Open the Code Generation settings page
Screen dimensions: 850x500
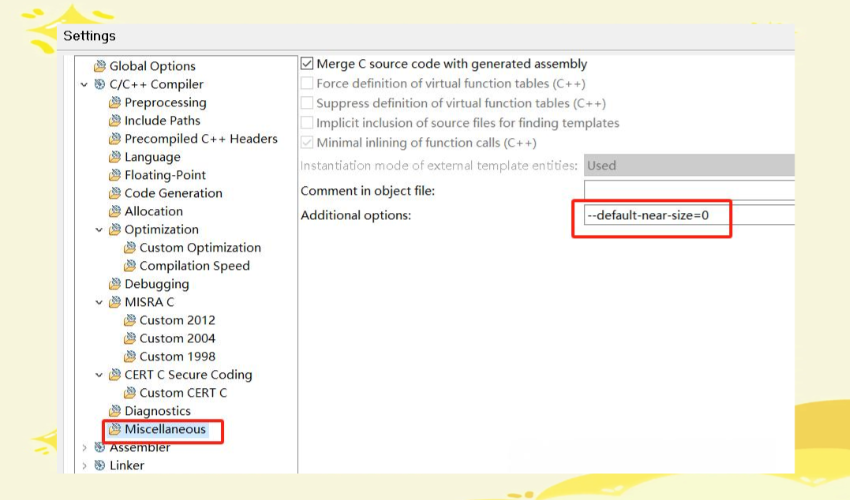click(x=173, y=193)
